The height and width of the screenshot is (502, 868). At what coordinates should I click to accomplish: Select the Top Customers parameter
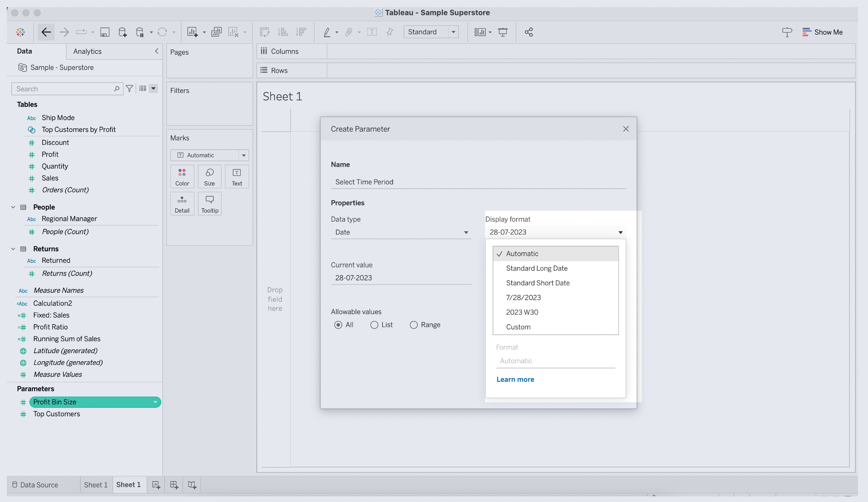(x=57, y=414)
